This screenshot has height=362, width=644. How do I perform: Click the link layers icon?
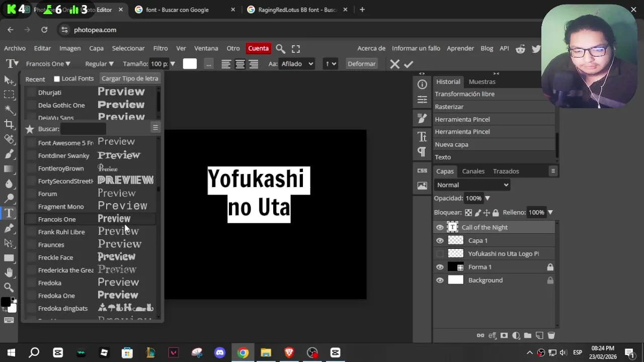pos(480,335)
